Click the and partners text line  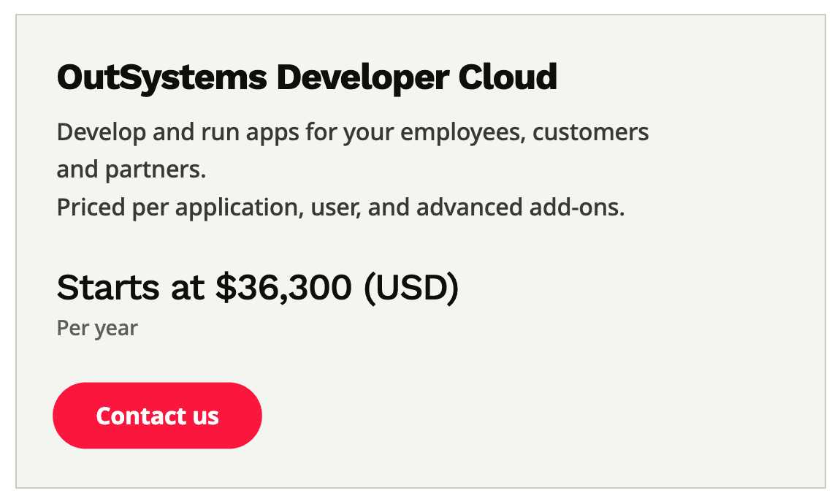tap(131, 169)
